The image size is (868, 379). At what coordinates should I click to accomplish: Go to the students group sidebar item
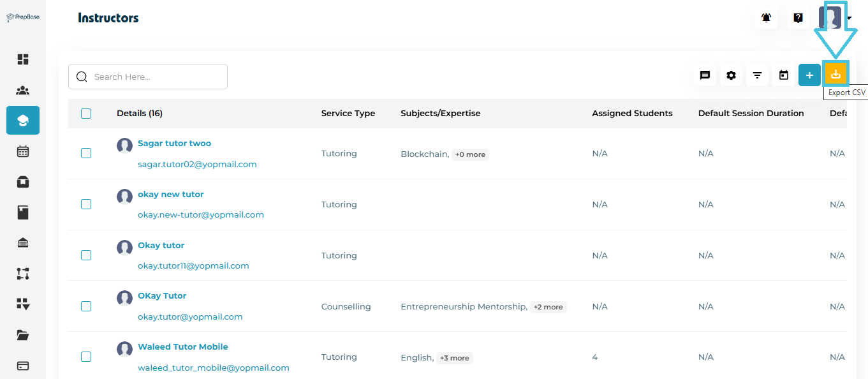[23, 90]
